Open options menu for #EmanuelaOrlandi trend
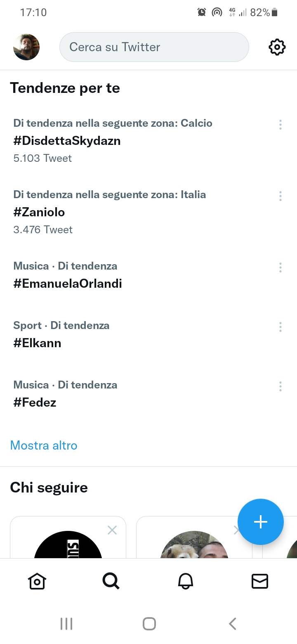 (x=280, y=268)
